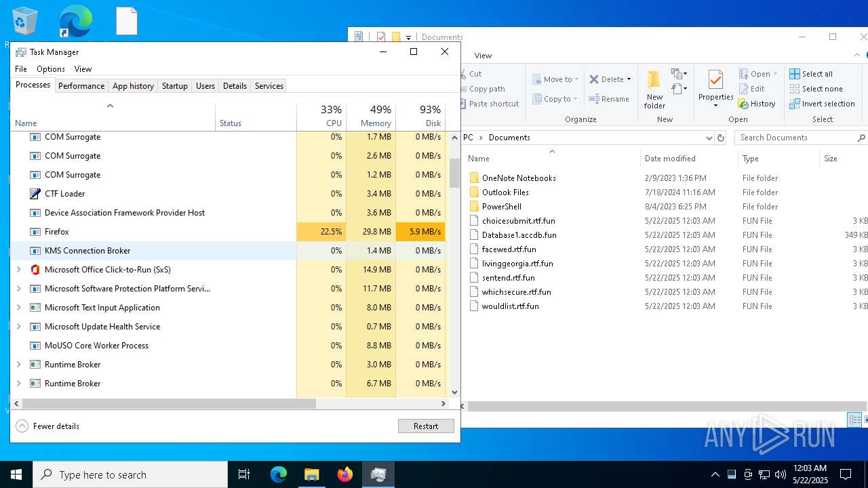Click Rename in Explorer ribbon
The image size is (868, 488).
(x=609, y=99)
